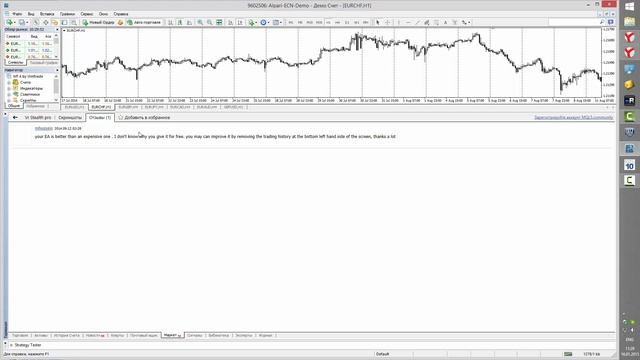Click the first Yandex browser icon
The image size is (640, 360).
click(629, 37)
